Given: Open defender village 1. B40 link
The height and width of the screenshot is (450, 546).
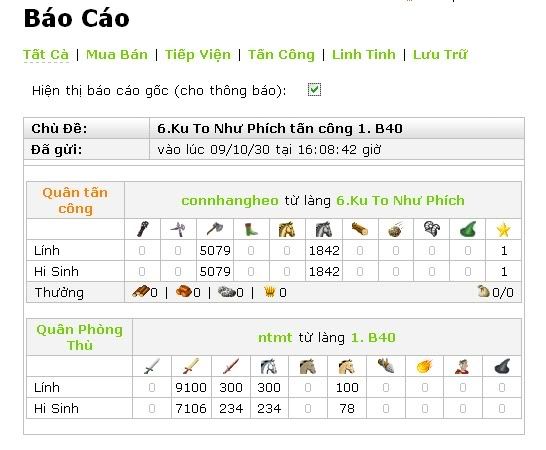Looking at the screenshot, I should [373, 338].
